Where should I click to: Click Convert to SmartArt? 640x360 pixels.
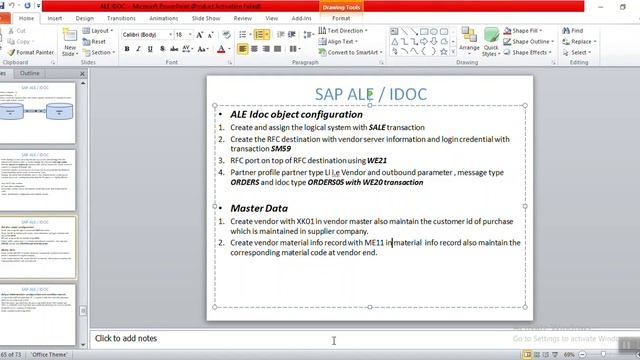click(350, 53)
